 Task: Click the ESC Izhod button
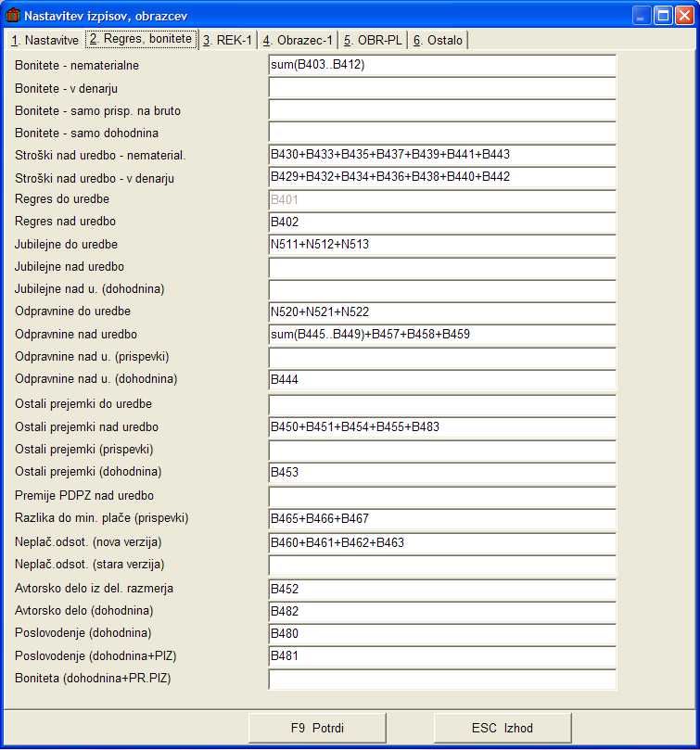pyautogui.click(x=503, y=728)
